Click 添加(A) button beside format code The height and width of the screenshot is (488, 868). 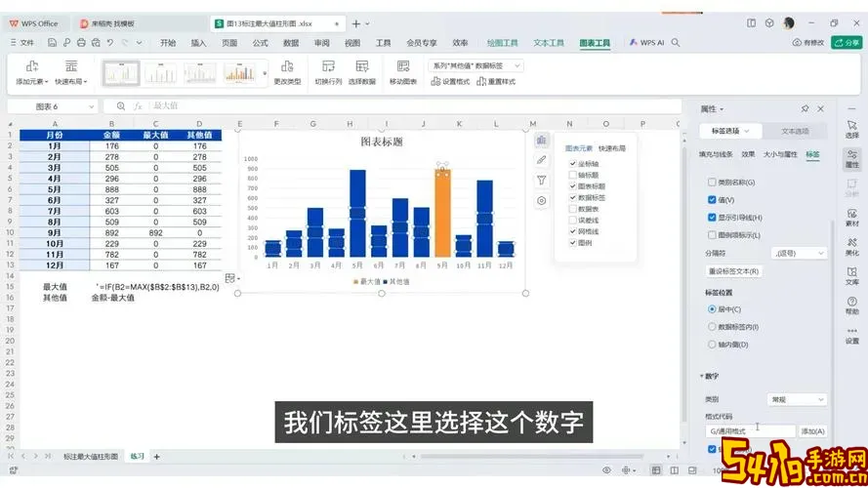point(812,431)
